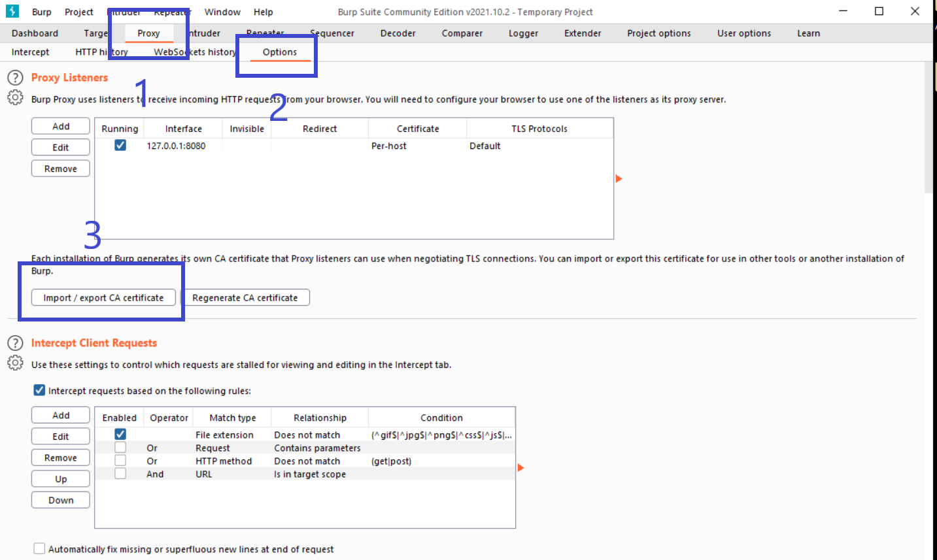Switch to the Dashboard tab

click(x=35, y=33)
